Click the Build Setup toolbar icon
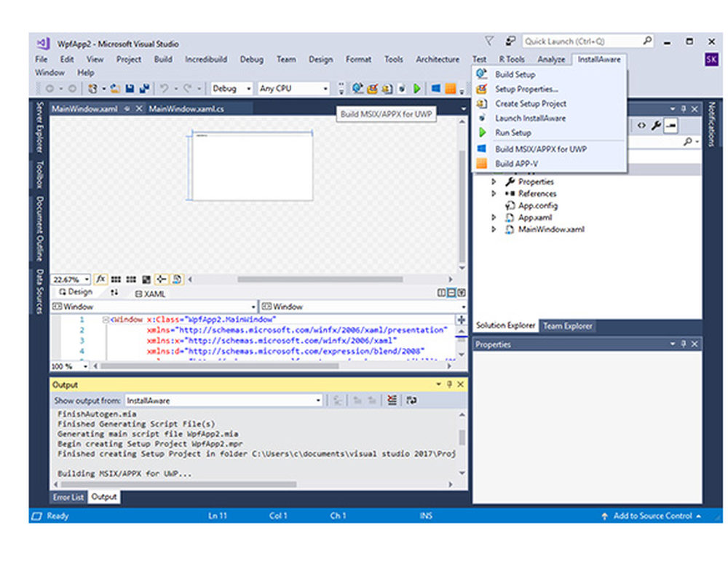The image size is (728, 568). 357,88
